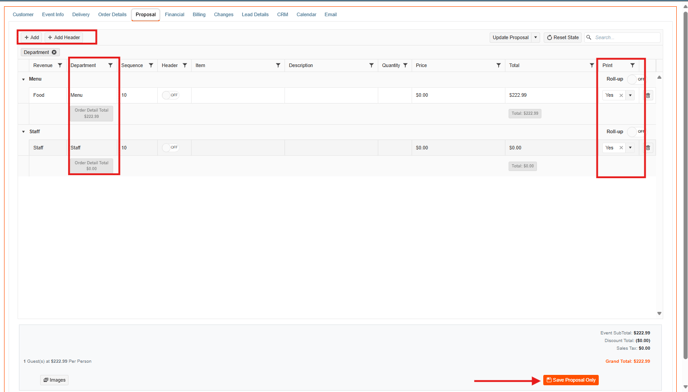688x392 pixels.
Task: Open the Price column filter icon
Action: click(498, 65)
